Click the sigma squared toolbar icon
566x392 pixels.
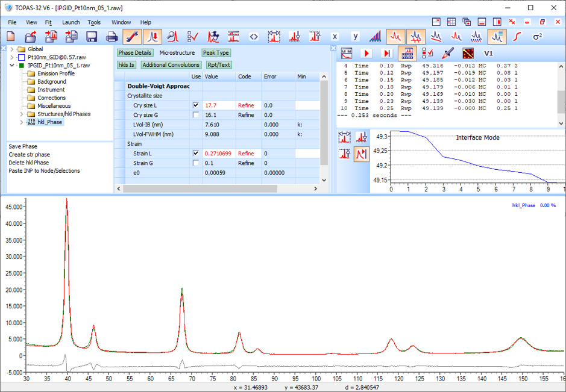(x=538, y=36)
